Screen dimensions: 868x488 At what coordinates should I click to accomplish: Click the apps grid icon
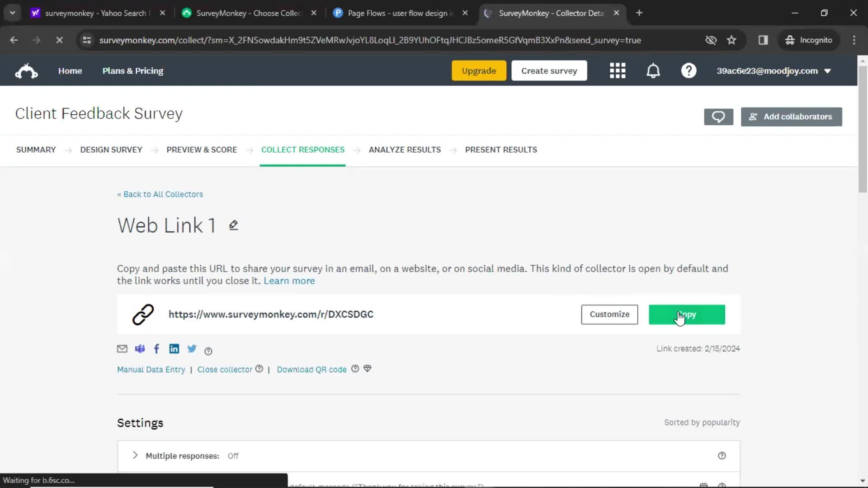pyautogui.click(x=618, y=70)
